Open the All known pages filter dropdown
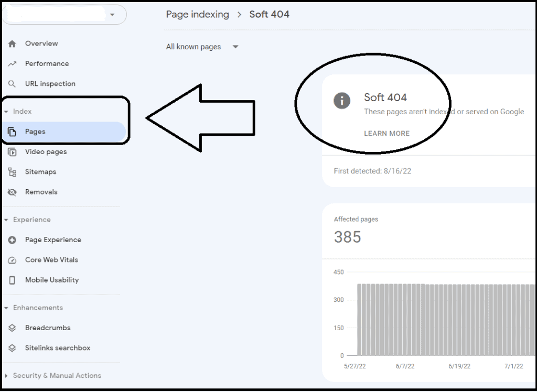 click(235, 47)
